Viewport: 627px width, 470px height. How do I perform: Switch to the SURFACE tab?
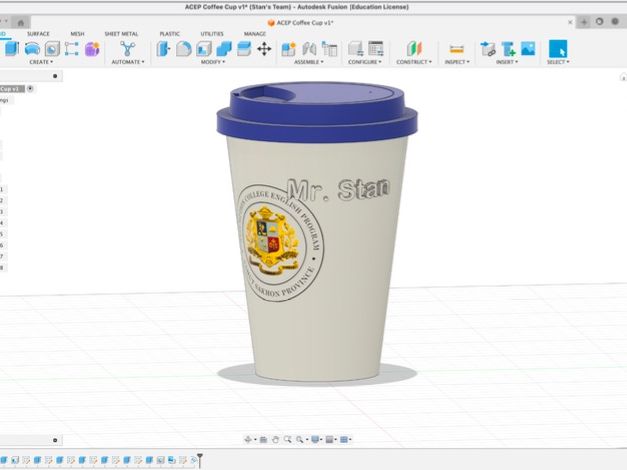[x=38, y=34]
